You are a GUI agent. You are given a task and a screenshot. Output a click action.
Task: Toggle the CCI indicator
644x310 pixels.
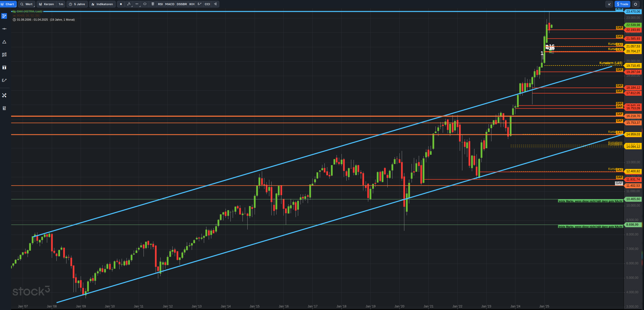point(207,4)
